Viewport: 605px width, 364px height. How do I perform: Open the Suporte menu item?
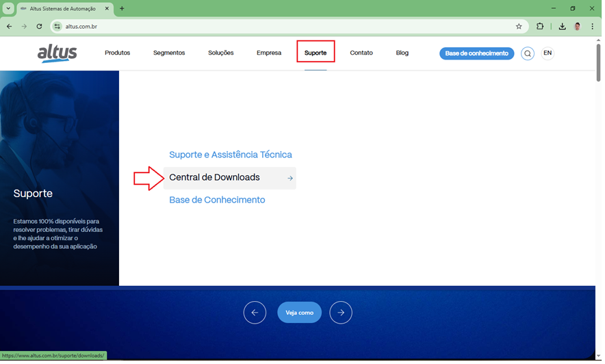[316, 53]
